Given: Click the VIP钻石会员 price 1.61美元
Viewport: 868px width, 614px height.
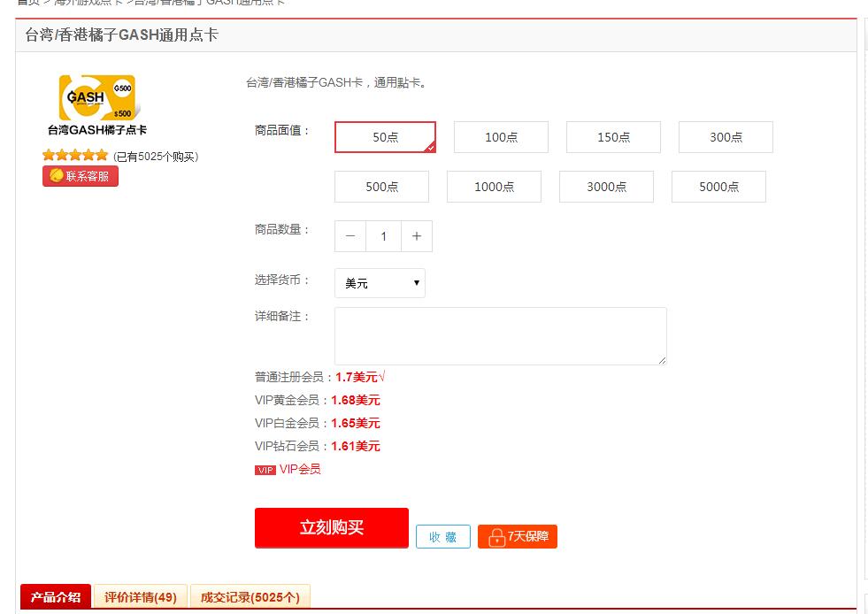Looking at the screenshot, I should coord(356,446).
